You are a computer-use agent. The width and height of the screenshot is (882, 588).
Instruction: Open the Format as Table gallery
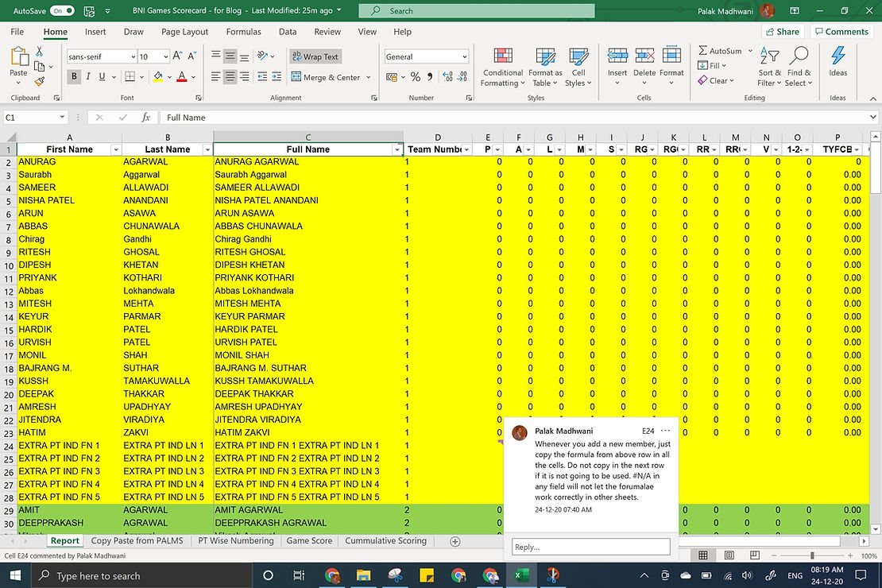pos(546,56)
